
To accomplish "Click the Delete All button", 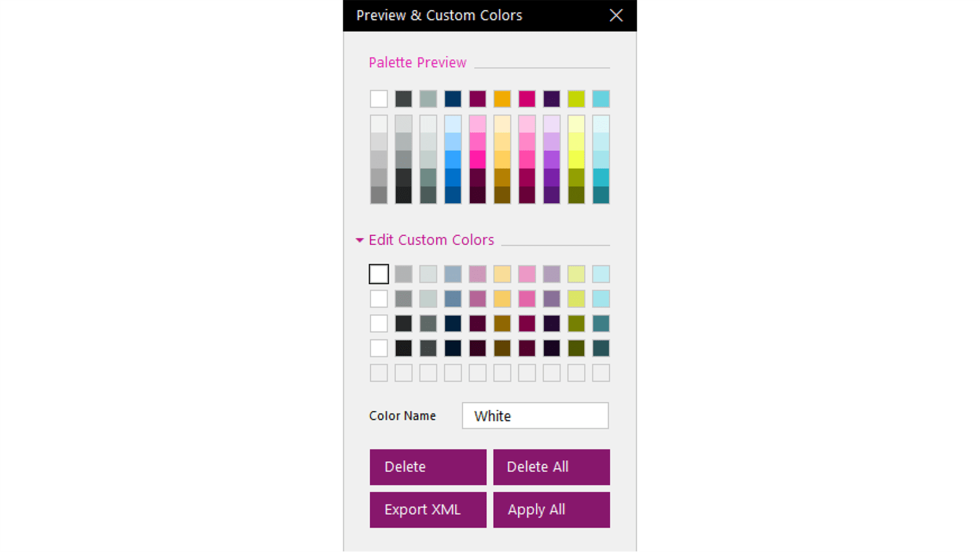I will coord(550,467).
